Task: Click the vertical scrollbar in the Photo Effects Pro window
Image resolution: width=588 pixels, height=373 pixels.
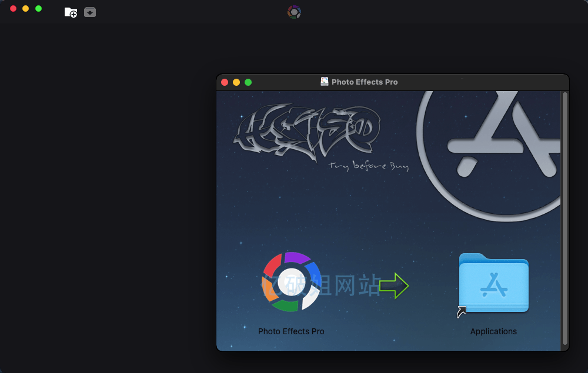Action: (x=564, y=219)
